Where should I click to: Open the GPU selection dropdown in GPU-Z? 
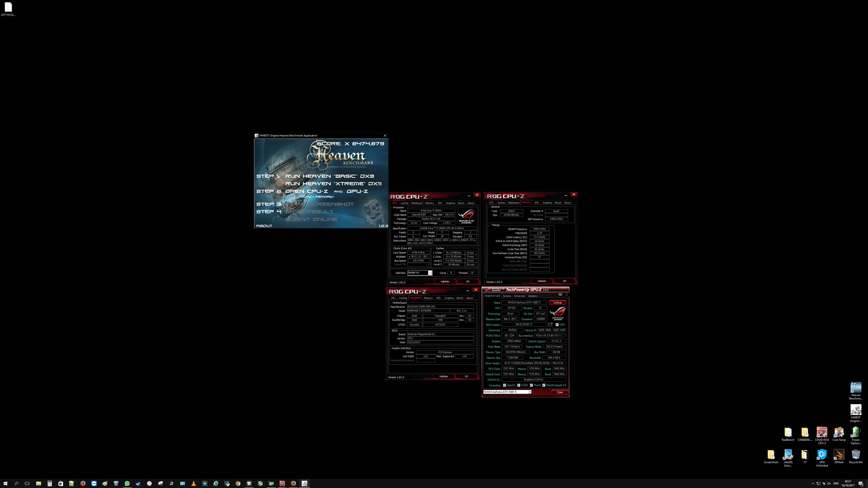click(x=507, y=392)
